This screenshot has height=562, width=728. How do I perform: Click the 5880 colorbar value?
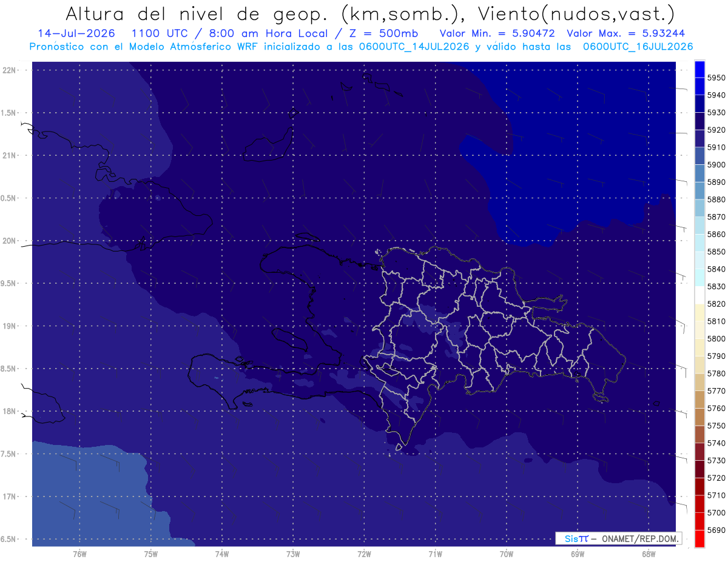716,199
